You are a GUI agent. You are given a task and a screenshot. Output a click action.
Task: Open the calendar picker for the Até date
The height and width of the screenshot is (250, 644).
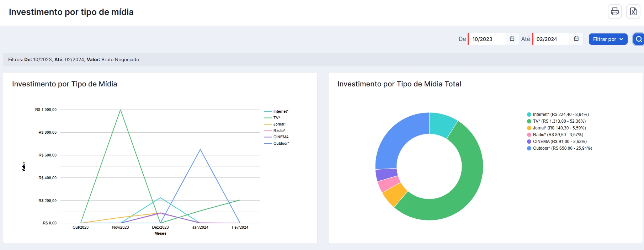(576, 39)
